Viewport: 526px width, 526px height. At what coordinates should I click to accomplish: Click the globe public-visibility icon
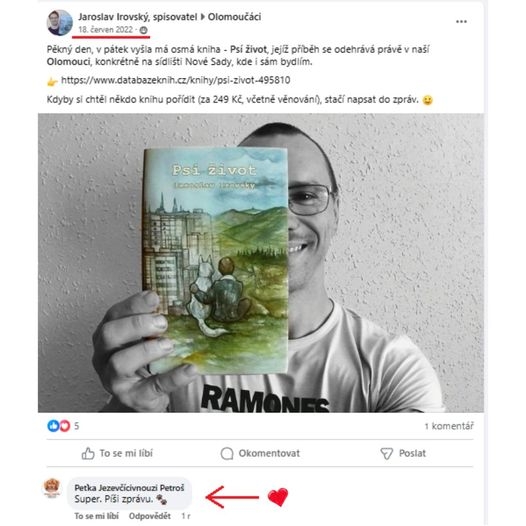(143, 30)
